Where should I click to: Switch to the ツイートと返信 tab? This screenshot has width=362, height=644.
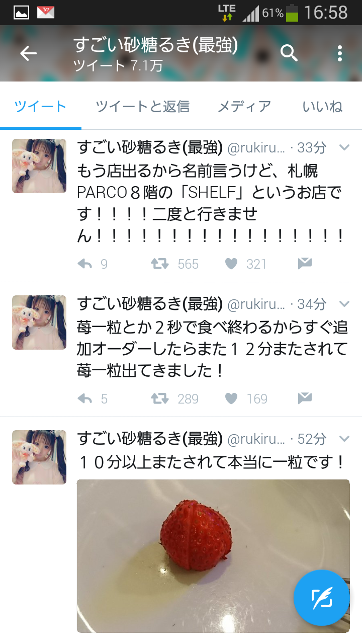click(142, 106)
